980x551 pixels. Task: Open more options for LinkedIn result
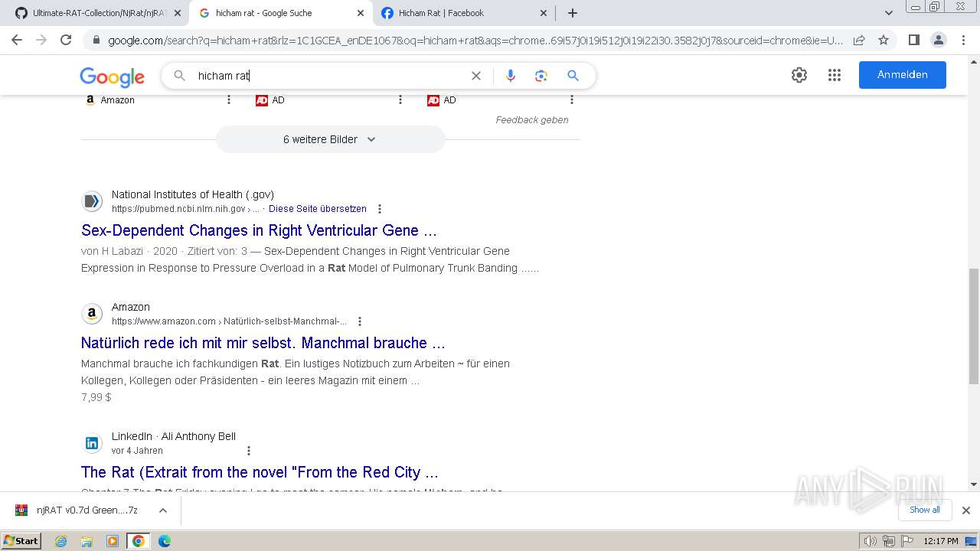[248, 451]
